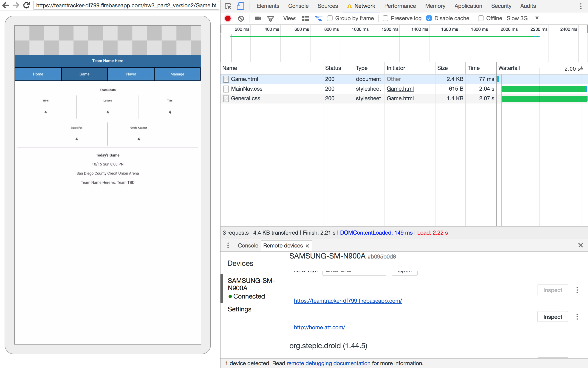The width and height of the screenshot is (588, 368).
Task: Stop recording the network log
Action: click(228, 18)
